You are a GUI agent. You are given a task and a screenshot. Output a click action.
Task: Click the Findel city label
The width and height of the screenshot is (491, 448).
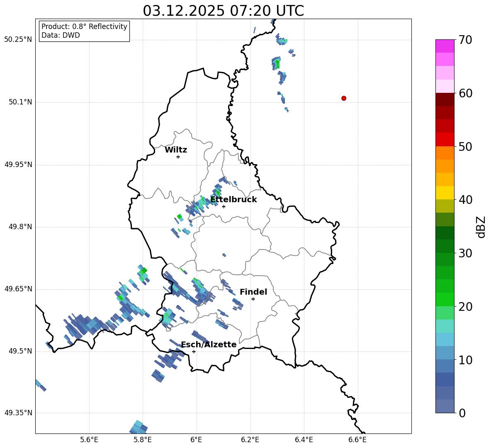point(253,292)
